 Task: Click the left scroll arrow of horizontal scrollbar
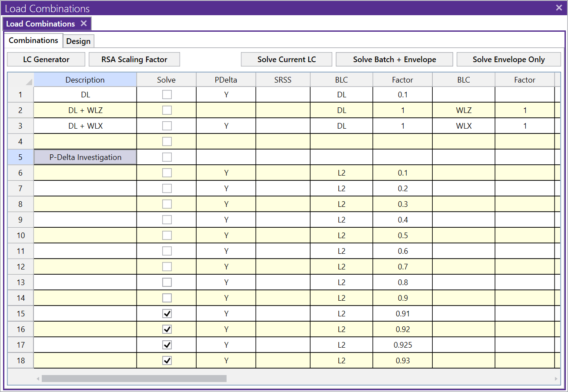(38, 379)
